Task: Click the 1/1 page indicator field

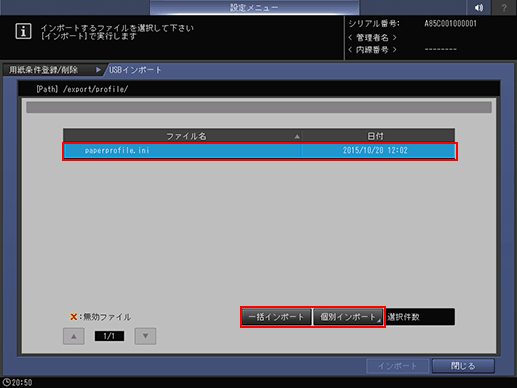Action: pyautogui.click(x=109, y=336)
